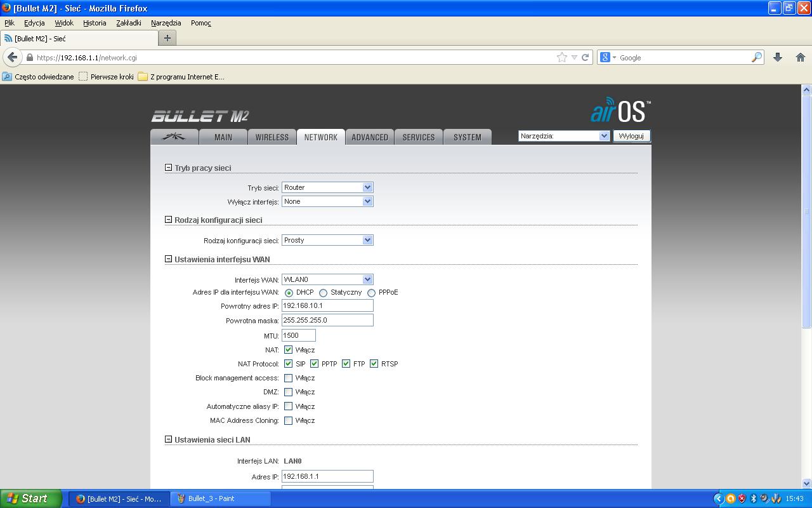Enable MAC Address Cloning checkbox
The width and height of the screenshot is (812, 508).
point(288,420)
